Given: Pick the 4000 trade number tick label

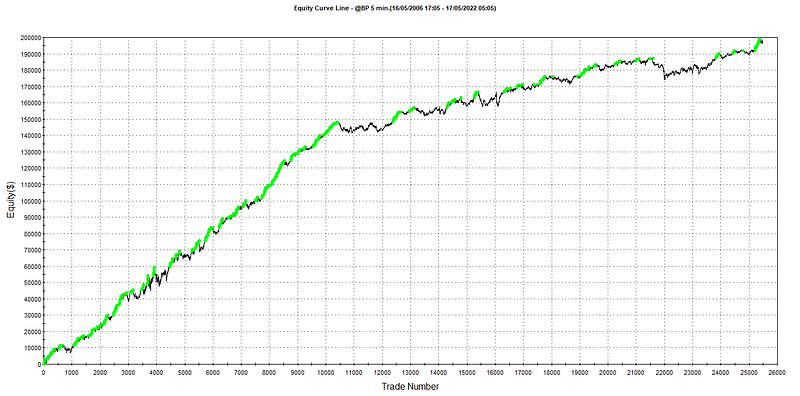Looking at the screenshot, I should [157, 373].
